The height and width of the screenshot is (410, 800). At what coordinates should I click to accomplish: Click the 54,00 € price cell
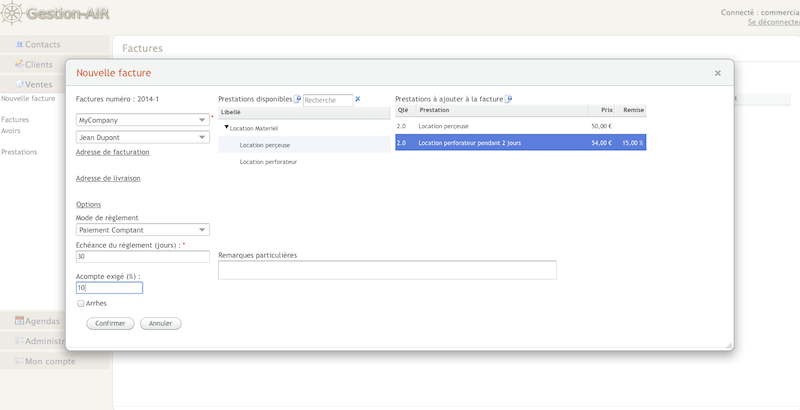602,143
